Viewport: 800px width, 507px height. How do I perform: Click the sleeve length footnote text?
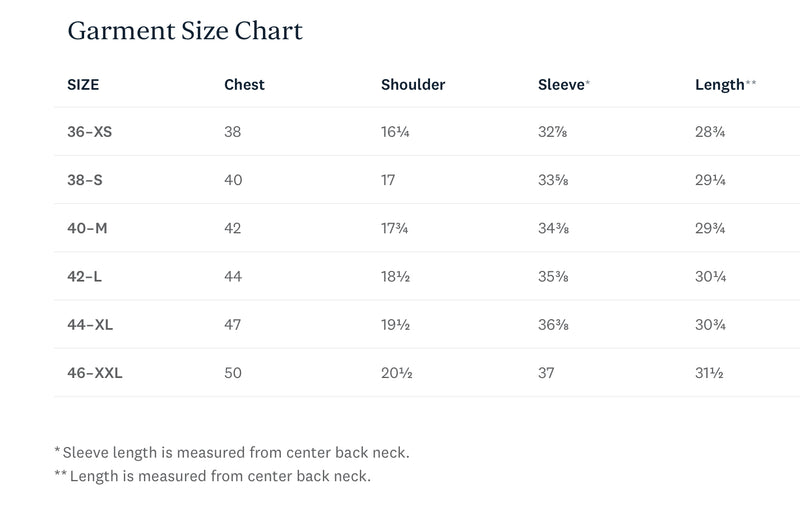coord(232,452)
